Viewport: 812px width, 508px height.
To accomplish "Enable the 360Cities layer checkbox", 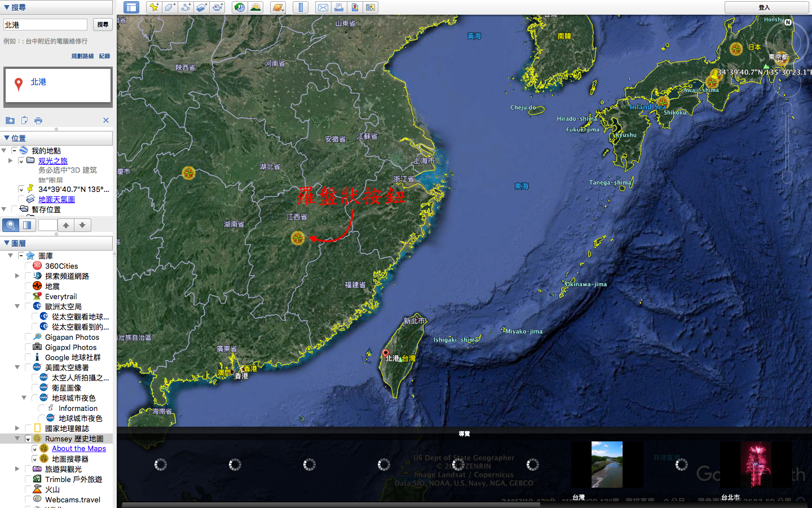I will tap(28, 266).
